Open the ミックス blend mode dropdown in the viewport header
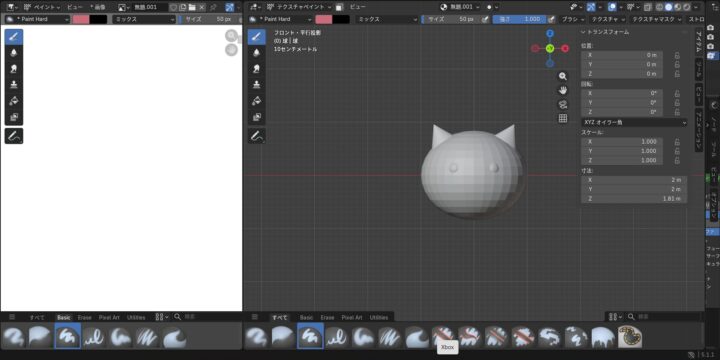The image size is (720, 360). pos(387,19)
